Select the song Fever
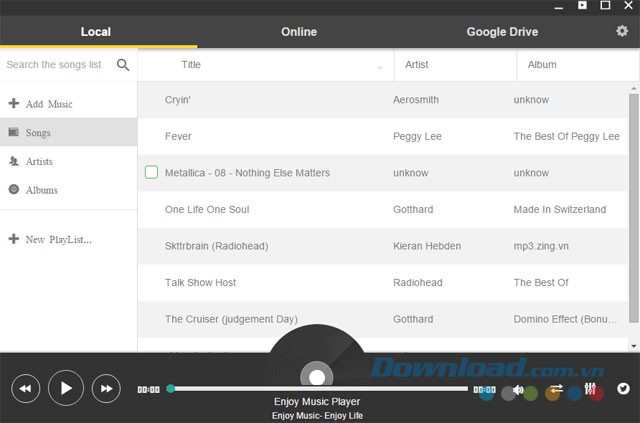Screen dimensions: 640x423 click(x=178, y=136)
